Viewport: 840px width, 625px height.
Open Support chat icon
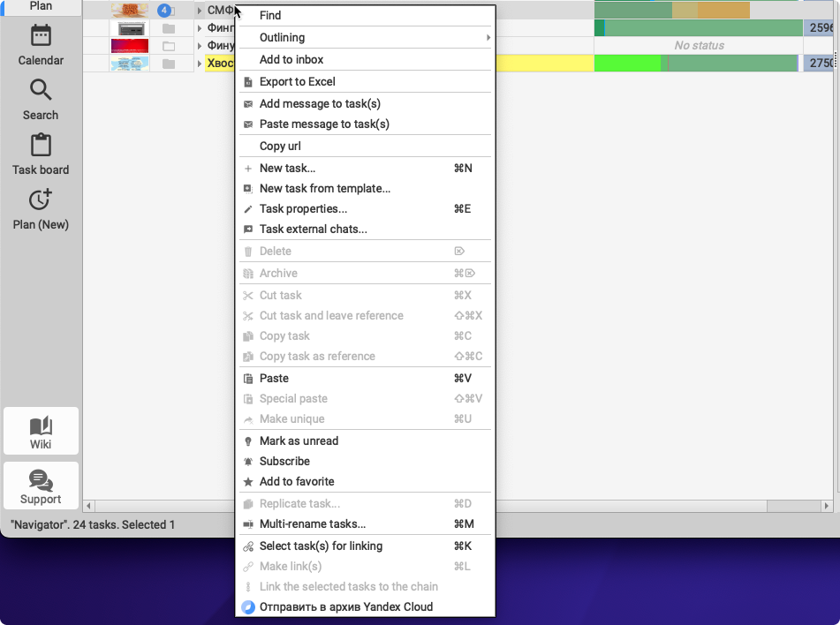tap(41, 481)
